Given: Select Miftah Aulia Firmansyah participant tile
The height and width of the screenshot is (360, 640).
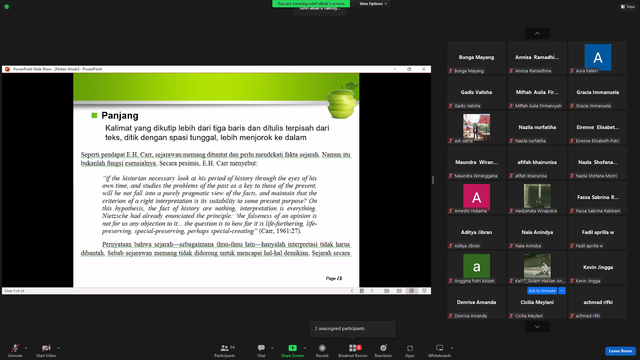Looking at the screenshot, I should (x=537, y=92).
